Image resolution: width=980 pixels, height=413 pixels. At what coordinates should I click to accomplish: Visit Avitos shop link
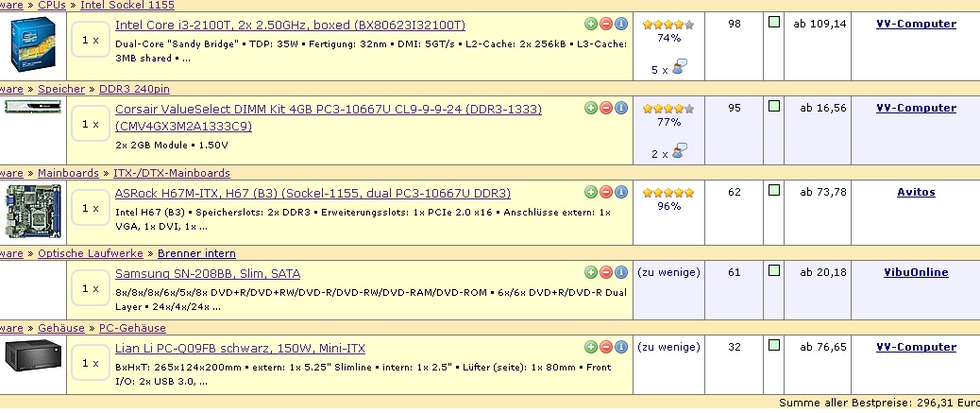coord(916,192)
